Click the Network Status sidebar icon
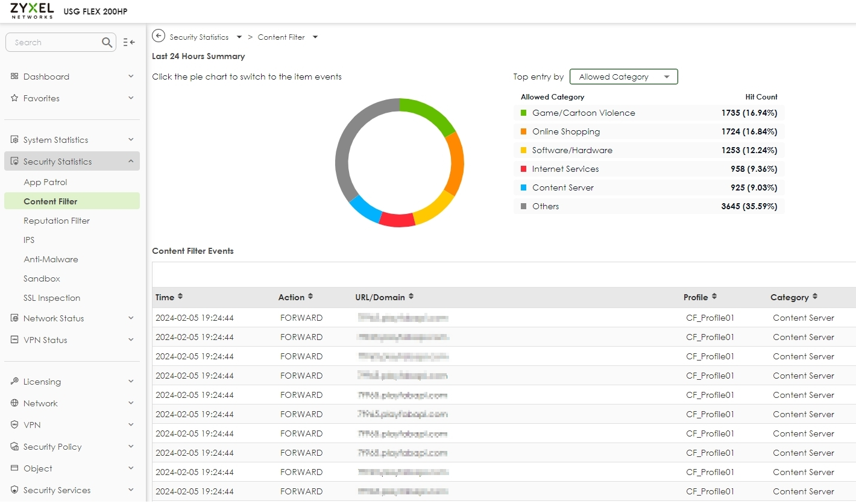The image size is (856, 504). pos(14,318)
